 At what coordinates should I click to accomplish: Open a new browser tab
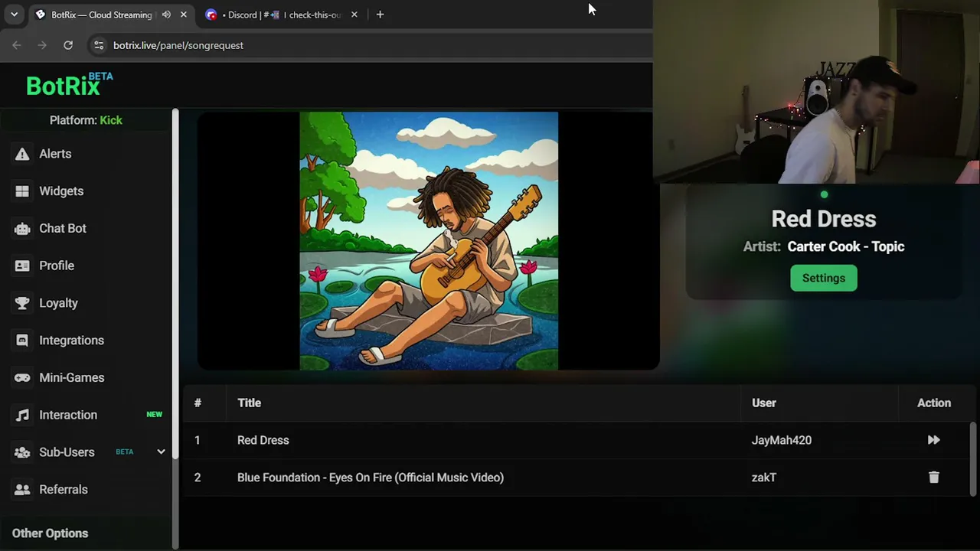click(x=380, y=15)
